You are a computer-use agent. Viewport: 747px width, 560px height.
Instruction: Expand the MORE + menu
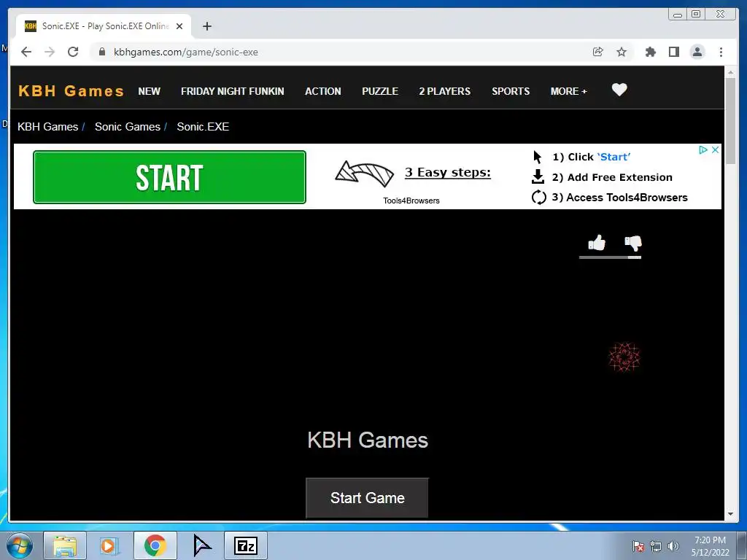click(x=569, y=91)
